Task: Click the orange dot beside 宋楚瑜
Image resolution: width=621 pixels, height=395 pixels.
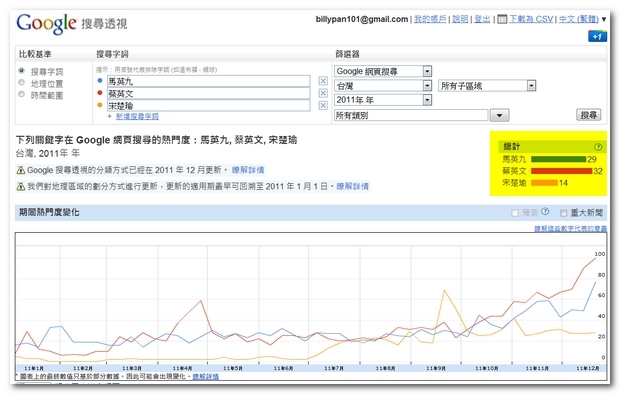Action: click(x=100, y=105)
